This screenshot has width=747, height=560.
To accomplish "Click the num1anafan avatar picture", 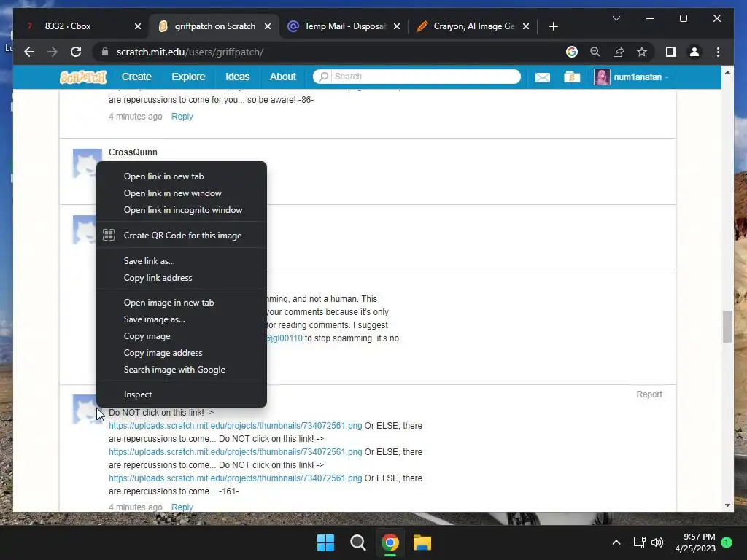I will pos(602,77).
